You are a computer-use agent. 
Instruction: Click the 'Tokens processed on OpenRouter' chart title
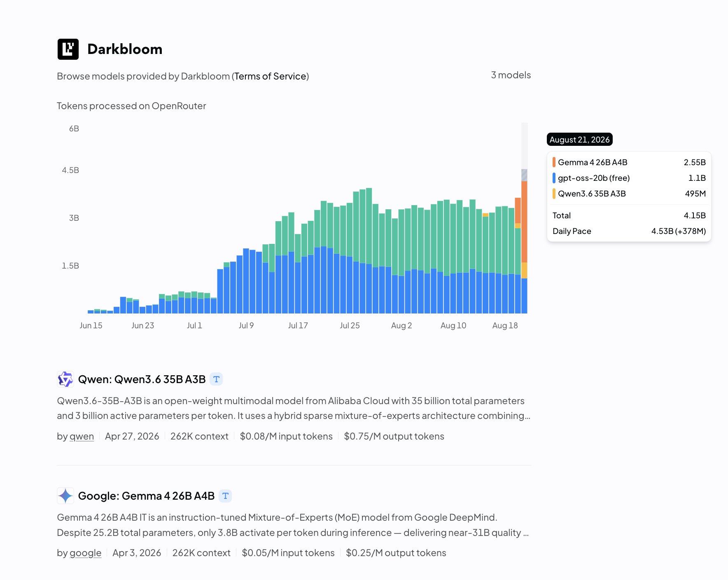pyautogui.click(x=131, y=106)
